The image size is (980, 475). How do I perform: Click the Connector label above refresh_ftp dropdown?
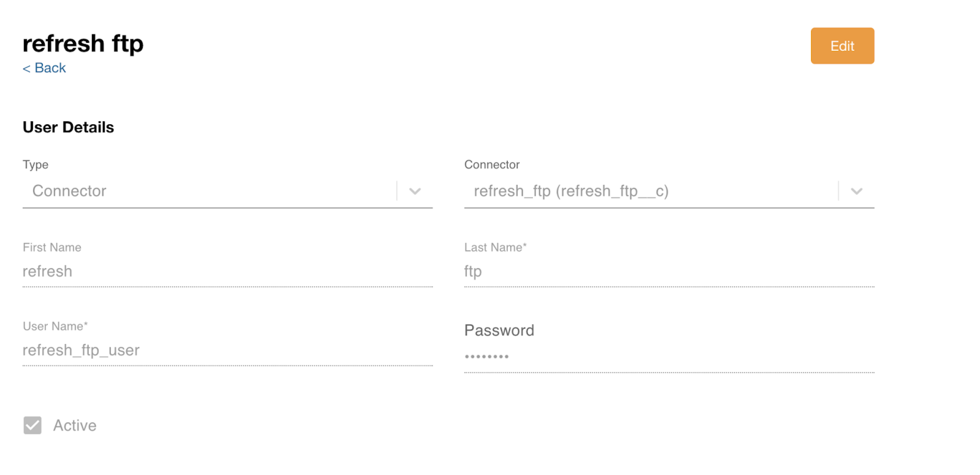(x=492, y=164)
